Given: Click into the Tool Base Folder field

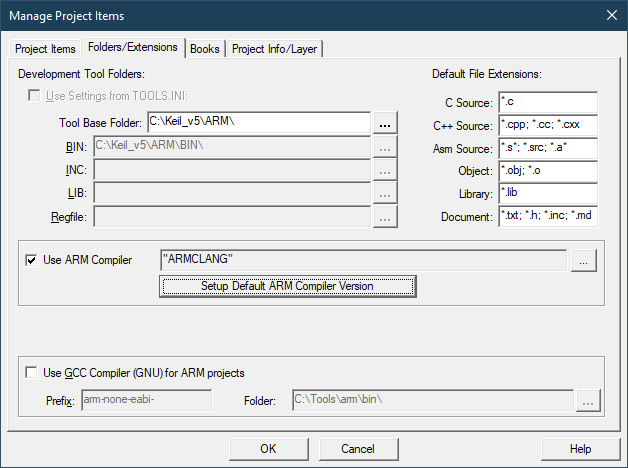Looking at the screenshot, I should pyautogui.click(x=258, y=123).
